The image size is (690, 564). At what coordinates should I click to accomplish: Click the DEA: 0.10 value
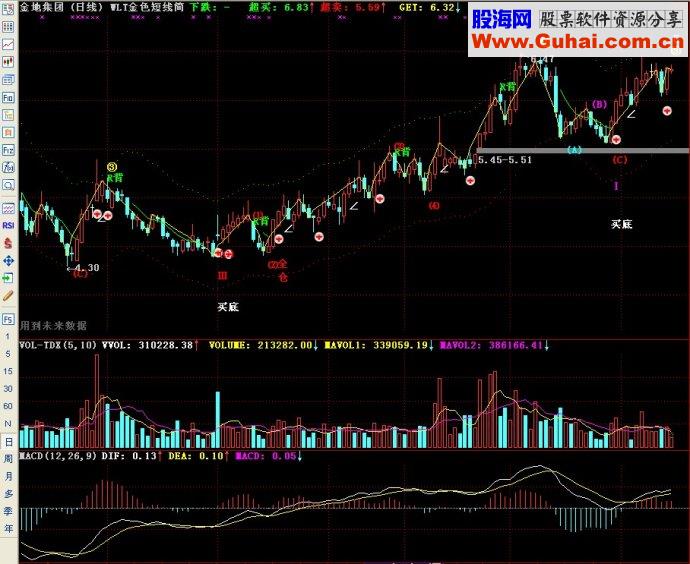coord(198,456)
